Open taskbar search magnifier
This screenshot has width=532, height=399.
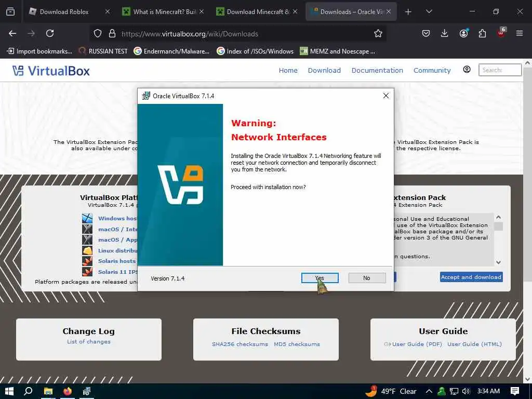(x=28, y=391)
